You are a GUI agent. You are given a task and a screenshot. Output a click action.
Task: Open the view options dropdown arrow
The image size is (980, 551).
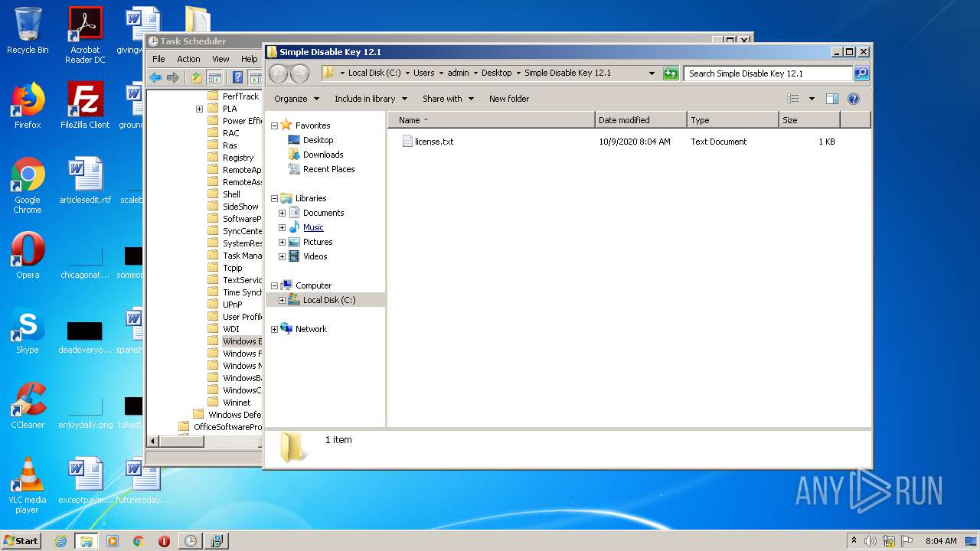pyautogui.click(x=812, y=99)
